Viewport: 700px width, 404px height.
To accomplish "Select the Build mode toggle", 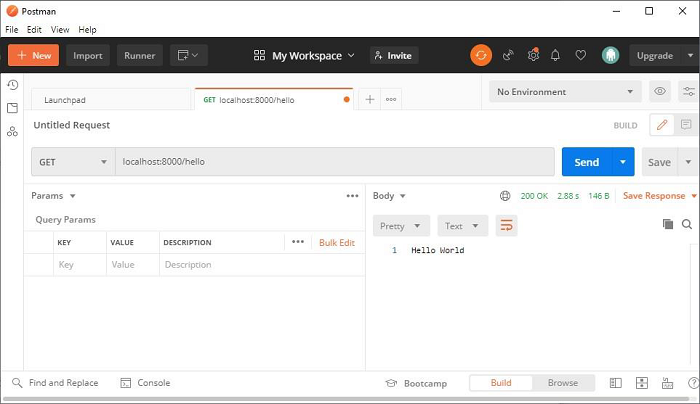I will [501, 383].
